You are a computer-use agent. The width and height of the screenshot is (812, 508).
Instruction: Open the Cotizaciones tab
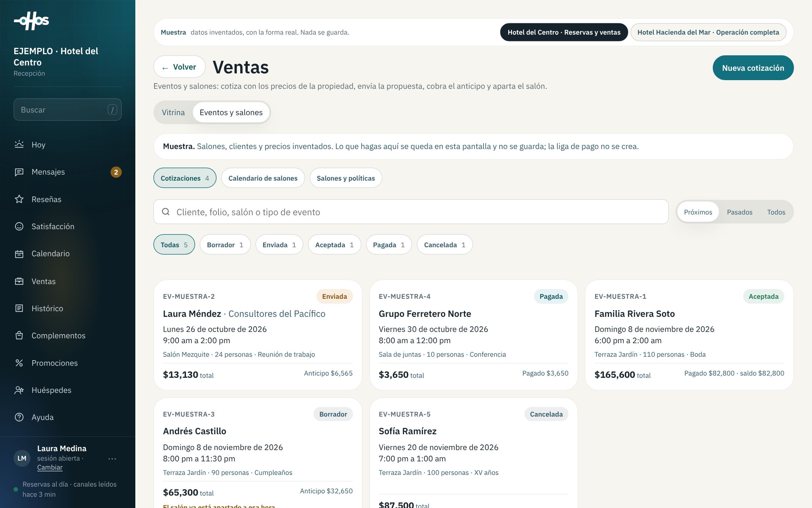point(185,178)
